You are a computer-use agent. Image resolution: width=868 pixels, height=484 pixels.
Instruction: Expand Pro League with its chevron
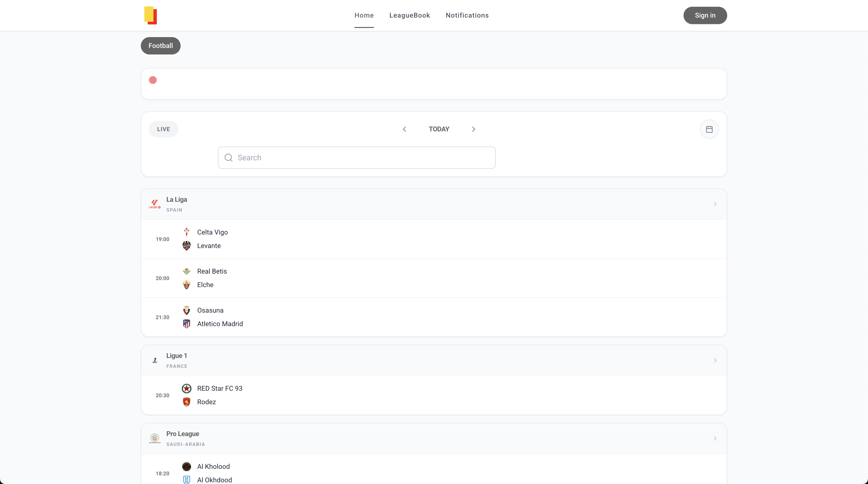(715, 438)
